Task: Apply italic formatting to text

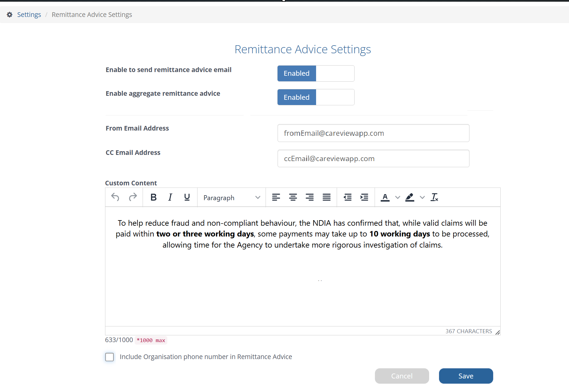Action: (170, 197)
